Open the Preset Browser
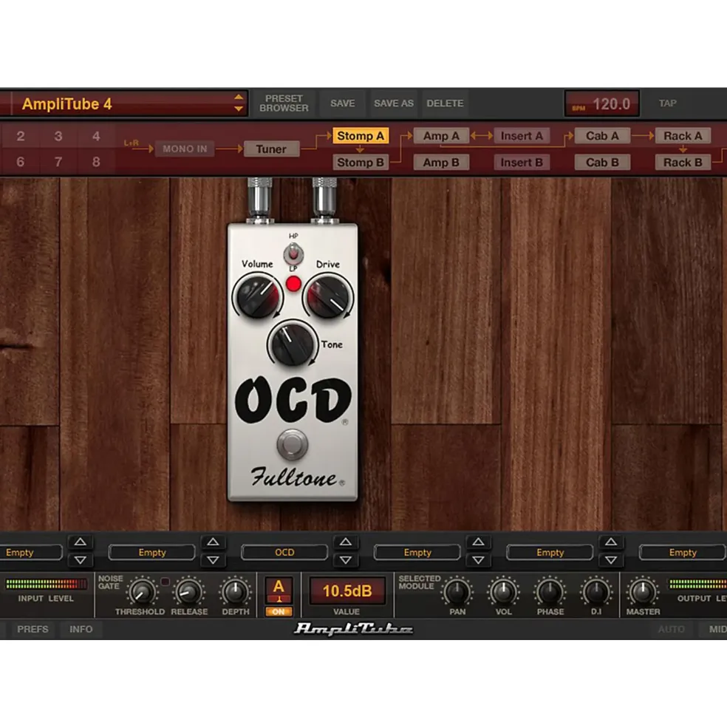This screenshot has height=728, width=727. point(284,103)
